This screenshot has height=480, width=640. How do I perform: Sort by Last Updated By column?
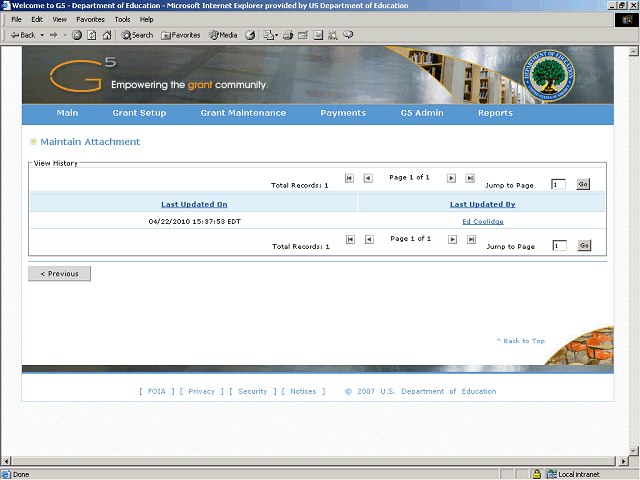482,204
